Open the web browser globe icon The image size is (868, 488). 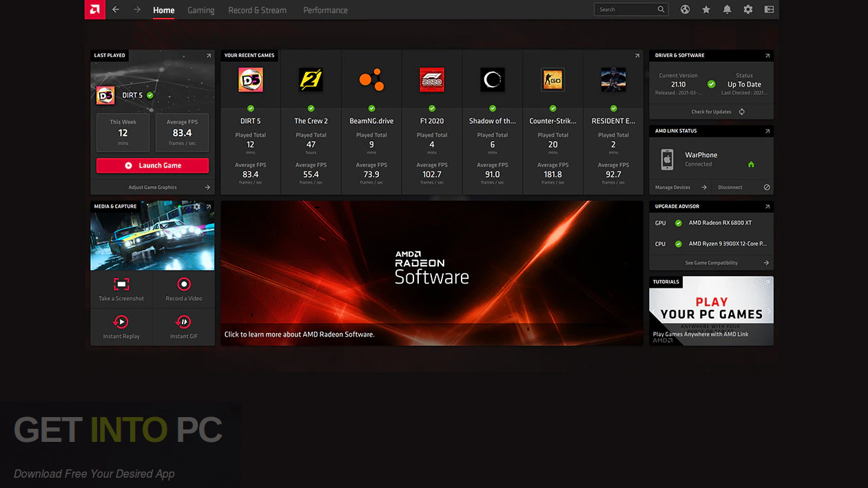[x=685, y=10]
